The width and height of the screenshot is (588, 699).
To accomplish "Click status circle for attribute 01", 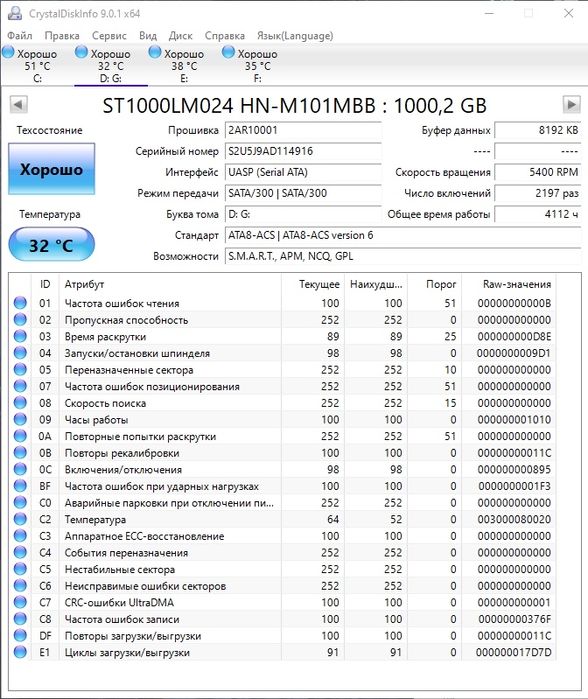I will pos(20,303).
